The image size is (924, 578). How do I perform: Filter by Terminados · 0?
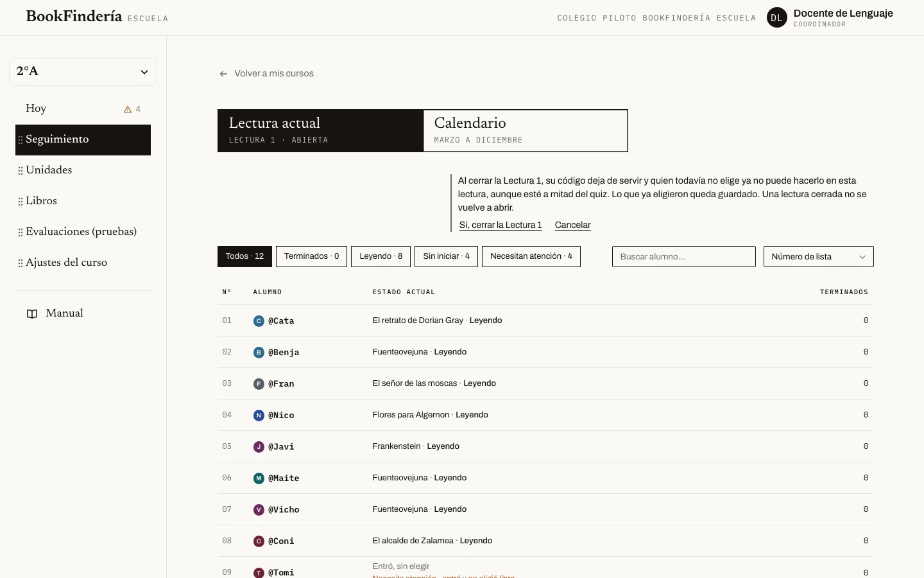pos(311,256)
